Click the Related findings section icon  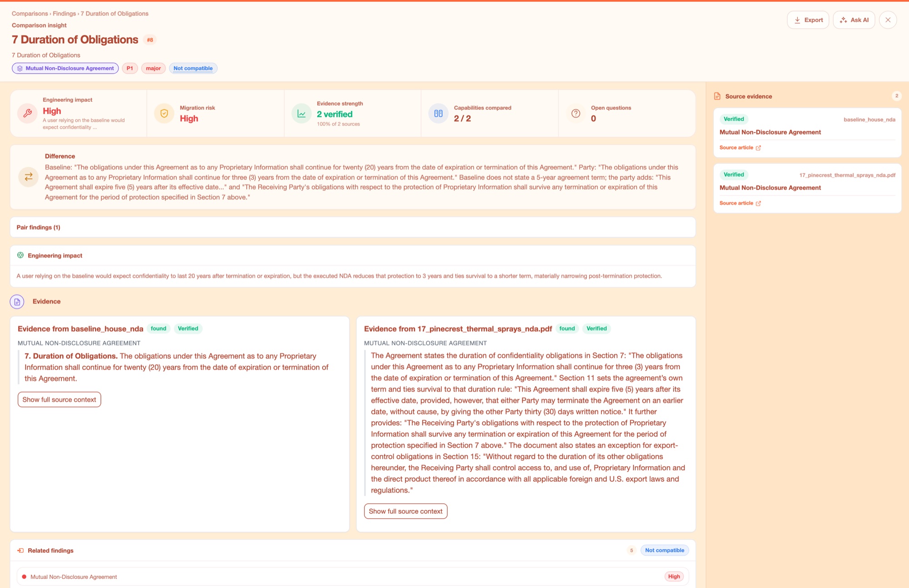pyautogui.click(x=20, y=550)
